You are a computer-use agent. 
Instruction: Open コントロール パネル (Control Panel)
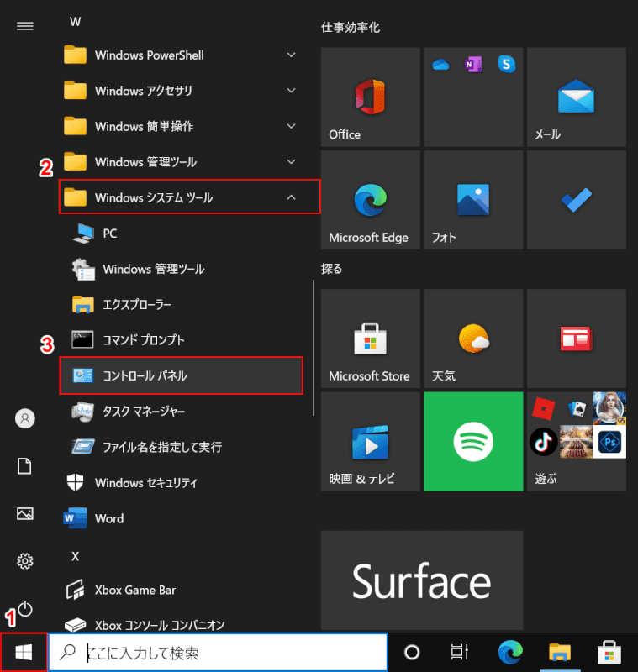181,375
